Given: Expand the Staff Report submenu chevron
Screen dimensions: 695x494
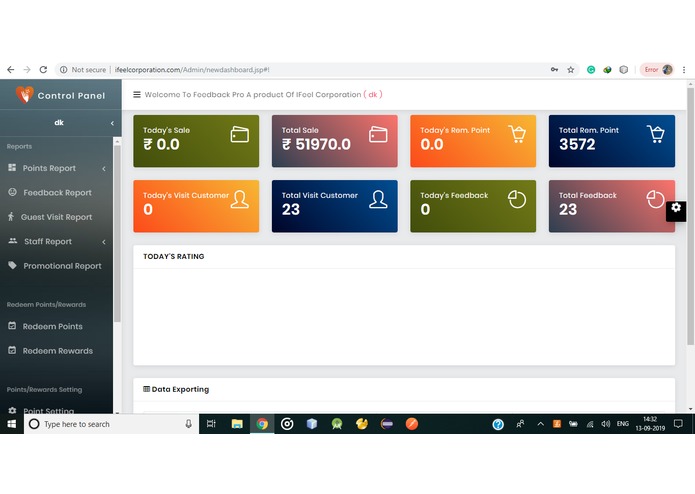Looking at the screenshot, I should pos(104,241).
